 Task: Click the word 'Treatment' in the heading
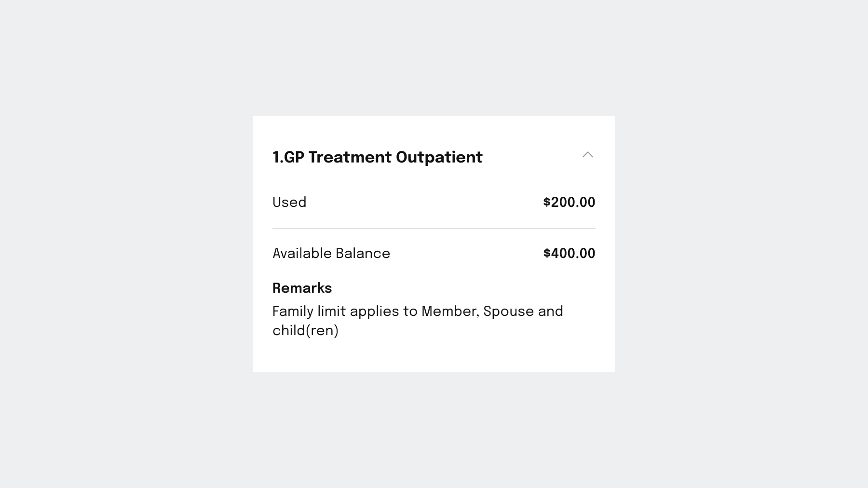point(350,158)
